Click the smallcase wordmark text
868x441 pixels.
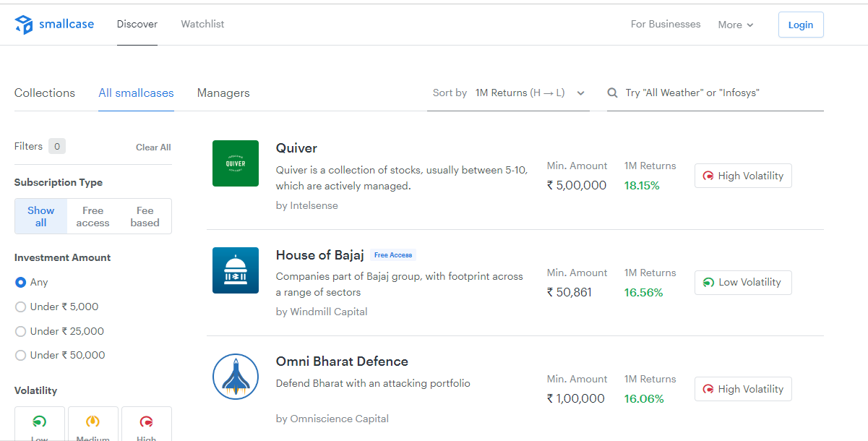click(x=66, y=24)
